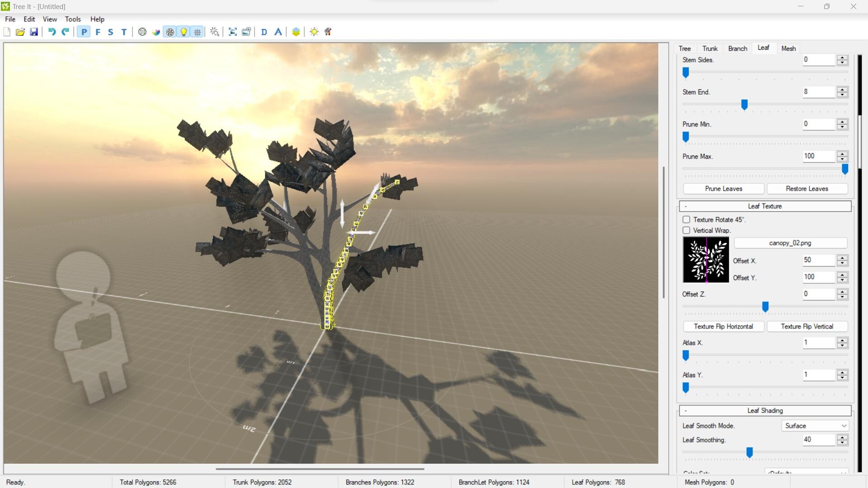Select the P view mode button
868x488 pixels.
(x=84, y=32)
